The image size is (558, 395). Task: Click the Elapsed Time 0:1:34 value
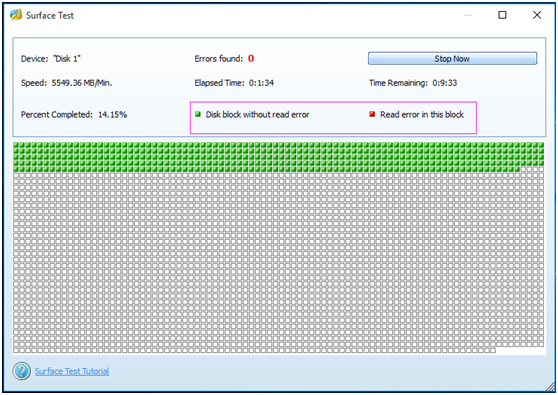point(261,83)
